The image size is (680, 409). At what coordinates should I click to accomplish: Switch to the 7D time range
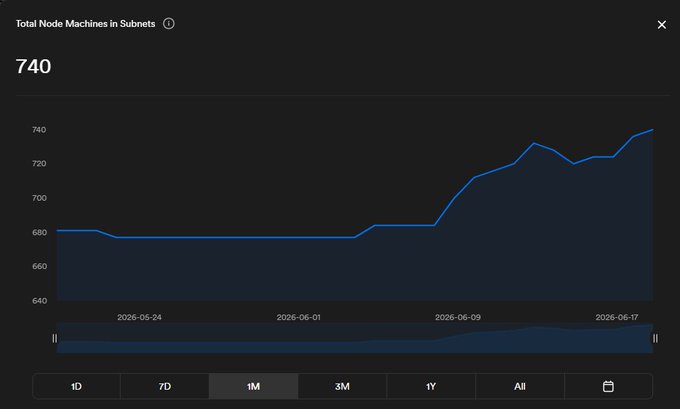165,386
